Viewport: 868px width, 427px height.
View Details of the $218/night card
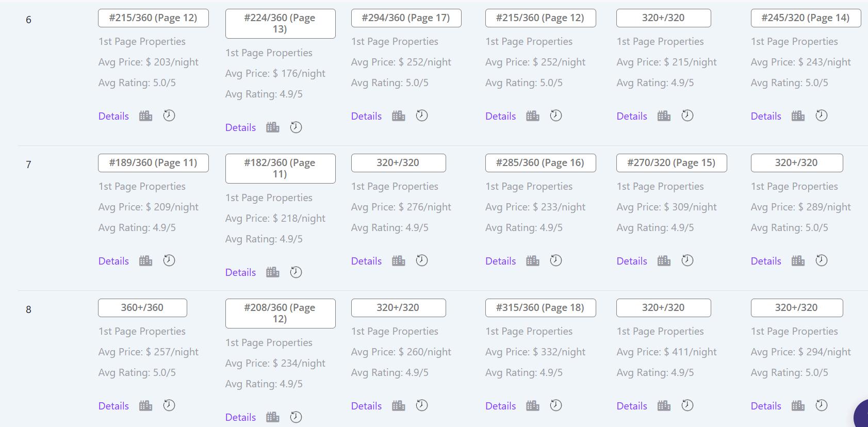tap(240, 272)
